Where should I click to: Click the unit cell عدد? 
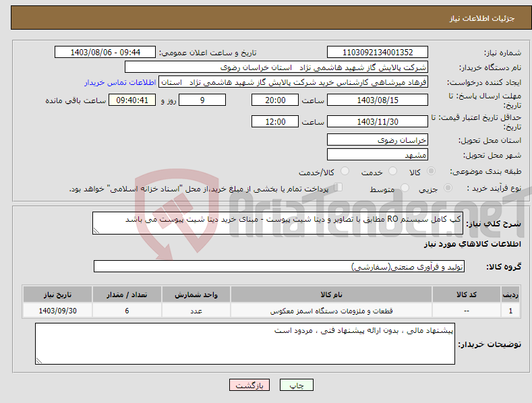(196, 311)
